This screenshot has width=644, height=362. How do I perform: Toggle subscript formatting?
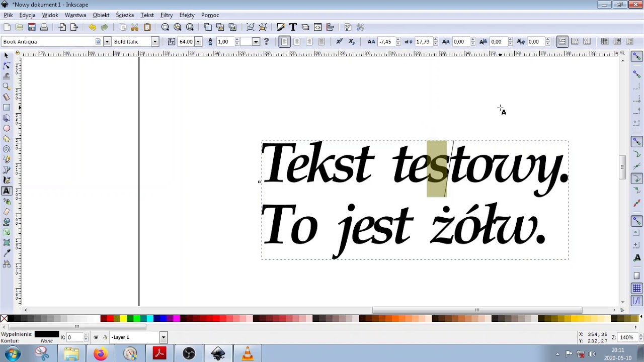(x=352, y=42)
